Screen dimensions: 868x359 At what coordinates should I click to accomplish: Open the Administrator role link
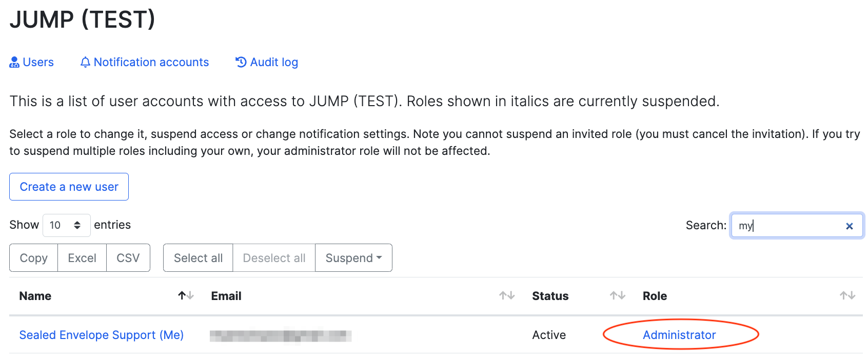679,335
